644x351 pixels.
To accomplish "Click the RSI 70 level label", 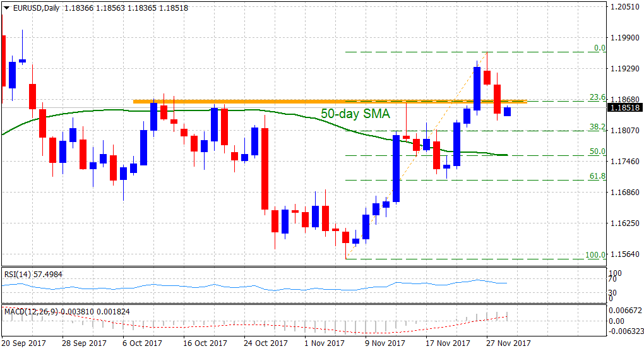I will [612, 279].
